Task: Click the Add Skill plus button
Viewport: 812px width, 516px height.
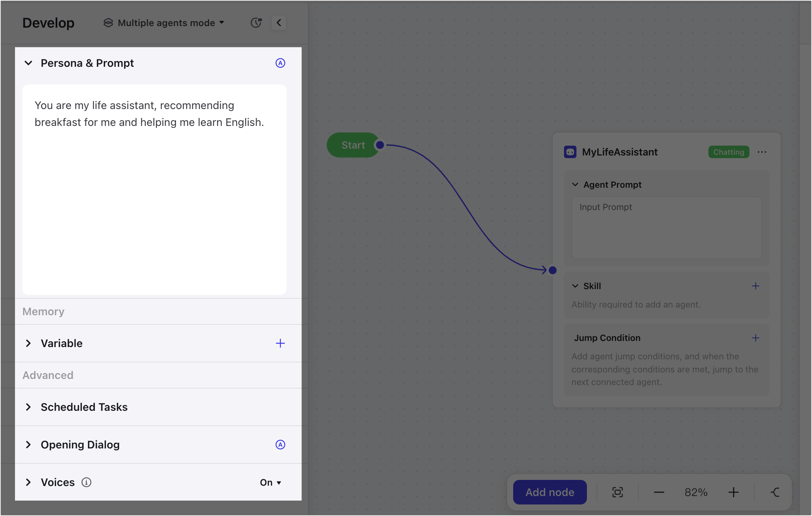Action: [x=756, y=286]
